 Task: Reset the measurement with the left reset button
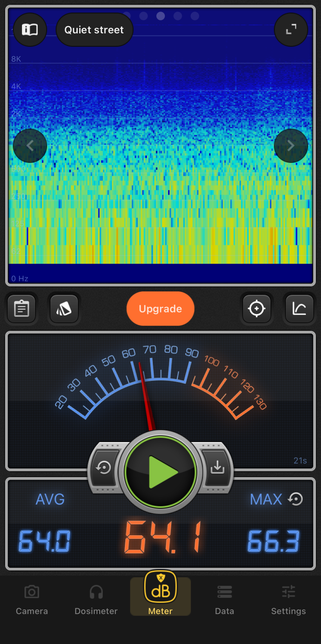click(104, 468)
